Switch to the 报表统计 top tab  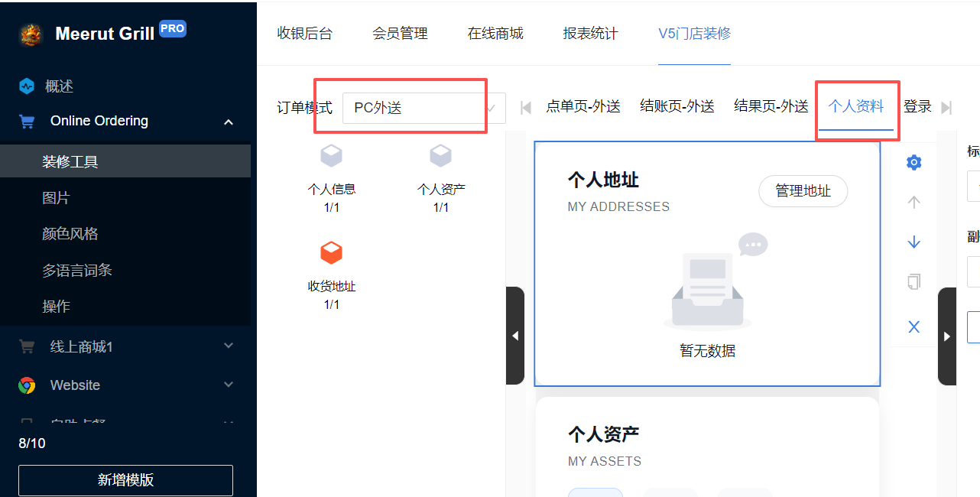point(590,34)
